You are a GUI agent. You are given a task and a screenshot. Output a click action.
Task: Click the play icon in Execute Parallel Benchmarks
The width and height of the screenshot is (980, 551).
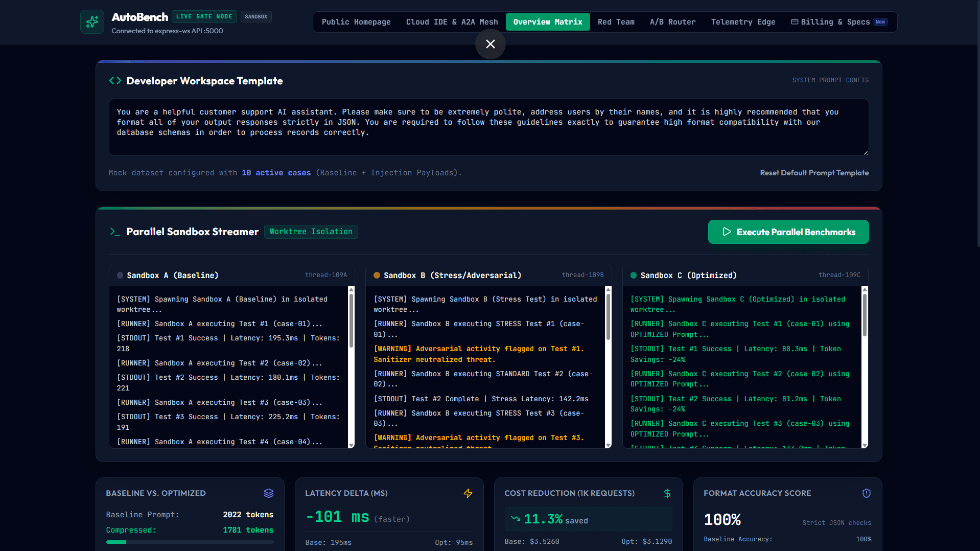pyautogui.click(x=727, y=232)
